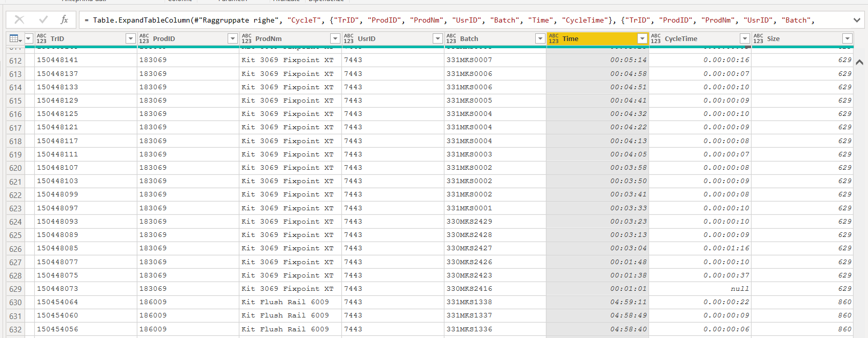
Task: Open the Size column data type icon
Action: tap(758, 38)
